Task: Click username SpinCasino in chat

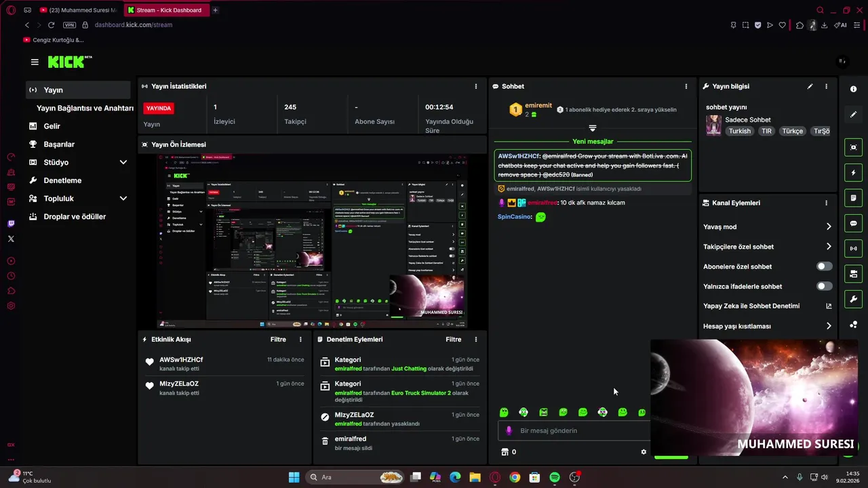Action: [515, 217]
